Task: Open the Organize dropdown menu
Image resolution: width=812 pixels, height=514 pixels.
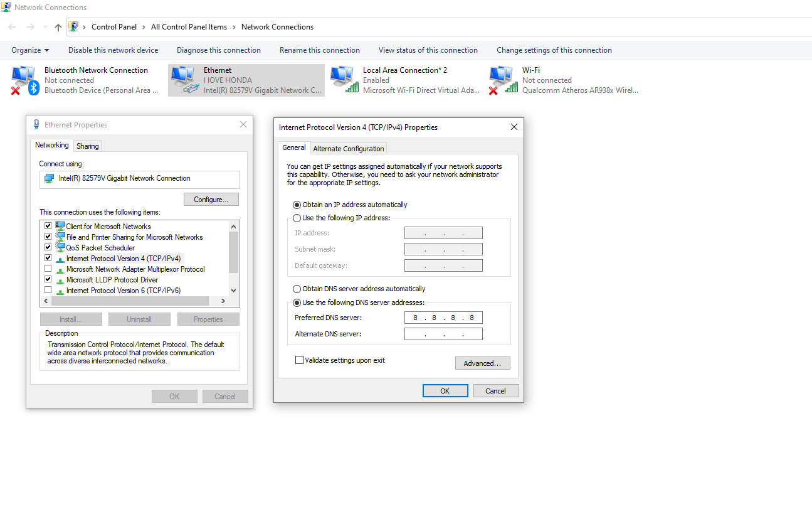Action: pos(30,50)
